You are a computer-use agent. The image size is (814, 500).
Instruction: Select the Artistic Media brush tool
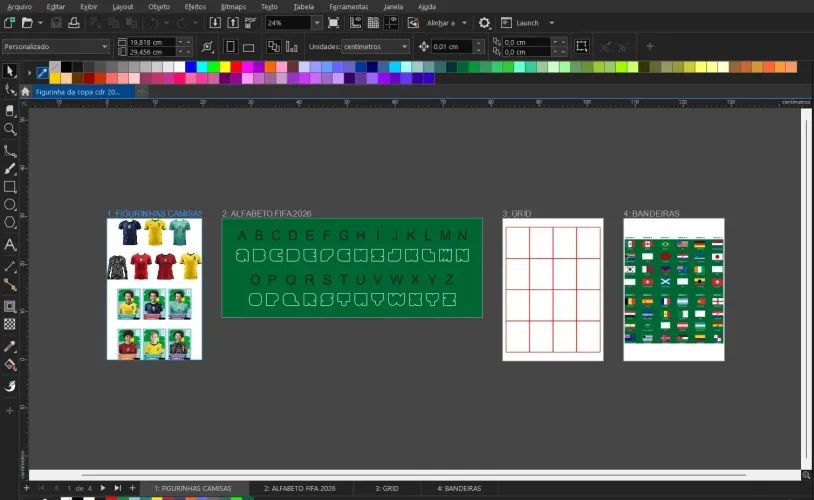(9, 169)
